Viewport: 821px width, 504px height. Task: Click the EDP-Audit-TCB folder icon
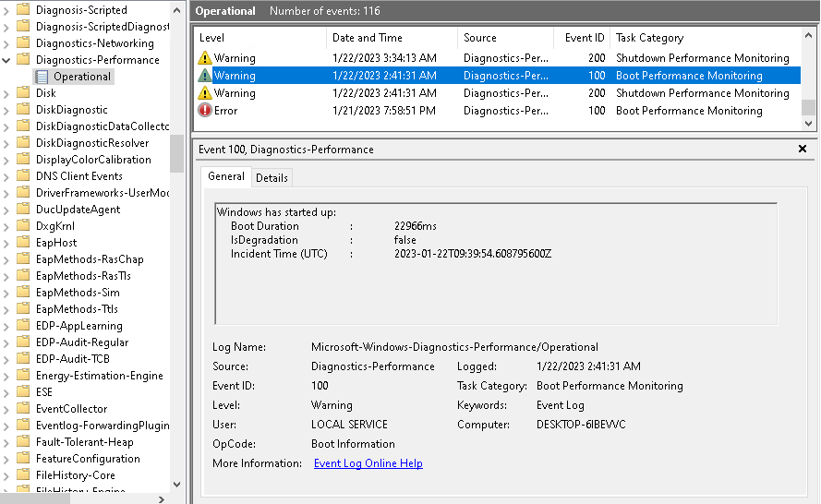pyautogui.click(x=23, y=358)
